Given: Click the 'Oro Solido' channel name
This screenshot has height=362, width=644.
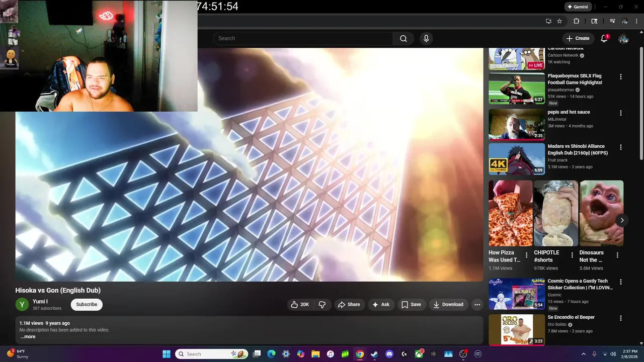Looking at the screenshot, I should (x=557, y=324).
